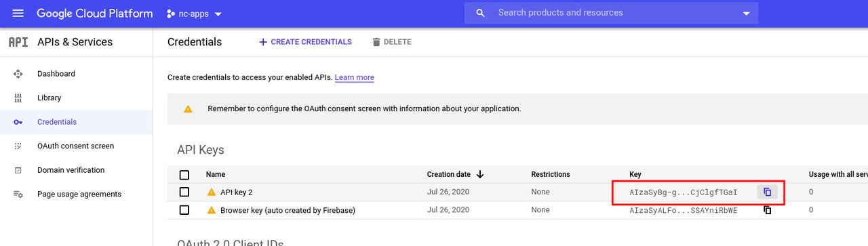Screen dimensions: 868x246
Task: Select key text AIzaSyBg-g...CjClgfTGaI
Action: (x=684, y=192)
